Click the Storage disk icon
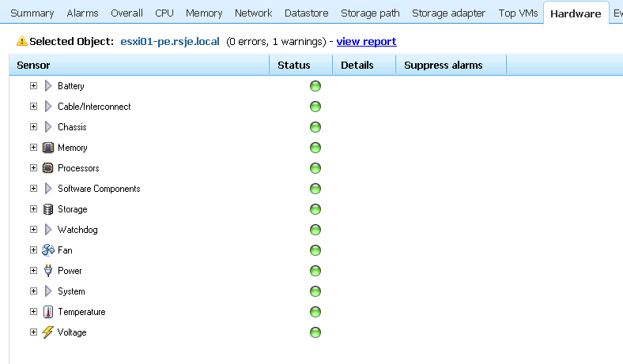Viewport: 623px width, 364px height. click(x=48, y=209)
